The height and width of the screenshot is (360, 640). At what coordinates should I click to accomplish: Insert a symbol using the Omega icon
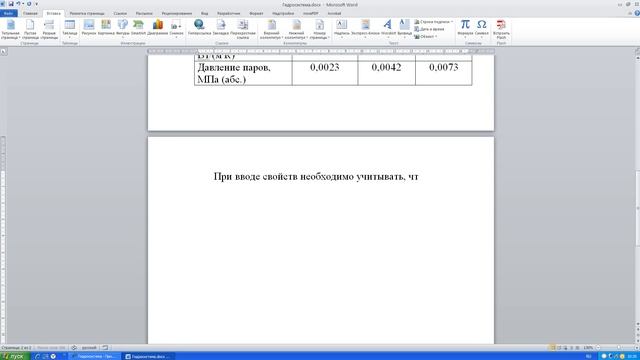coord(482,28)
